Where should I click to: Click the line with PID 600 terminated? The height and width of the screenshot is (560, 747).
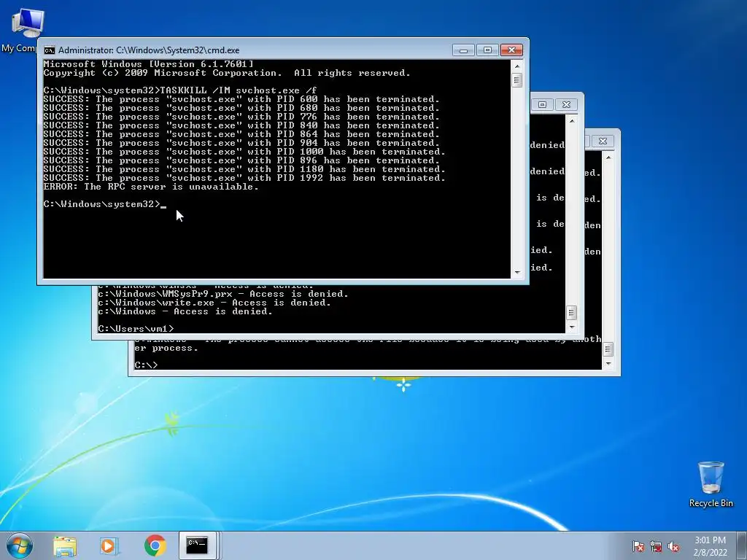click(x=241, y=99)
